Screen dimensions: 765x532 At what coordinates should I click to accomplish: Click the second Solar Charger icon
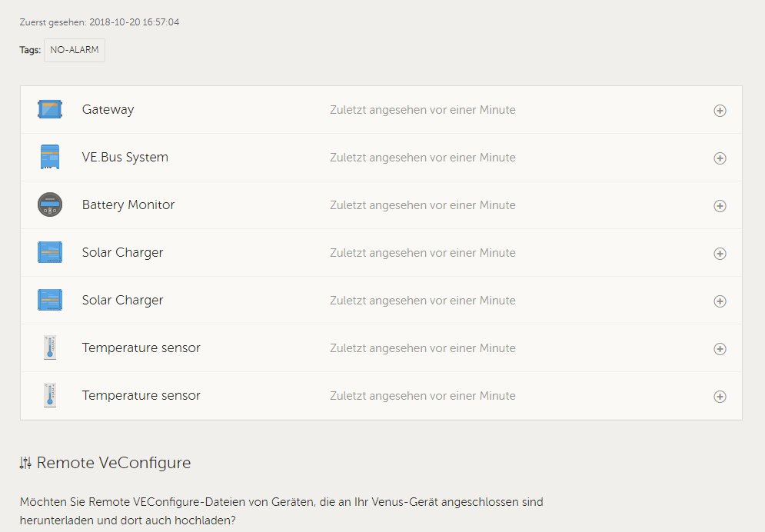[x=50, y=300]
